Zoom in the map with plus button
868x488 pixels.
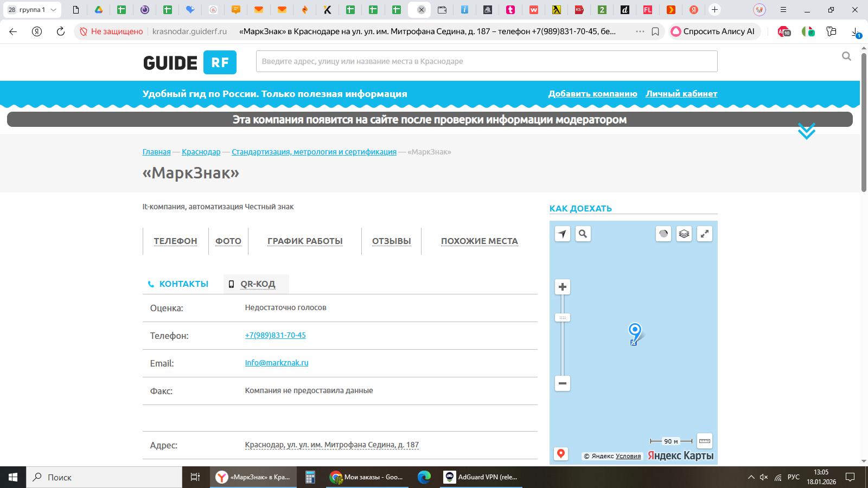click(x=563, y=287)
